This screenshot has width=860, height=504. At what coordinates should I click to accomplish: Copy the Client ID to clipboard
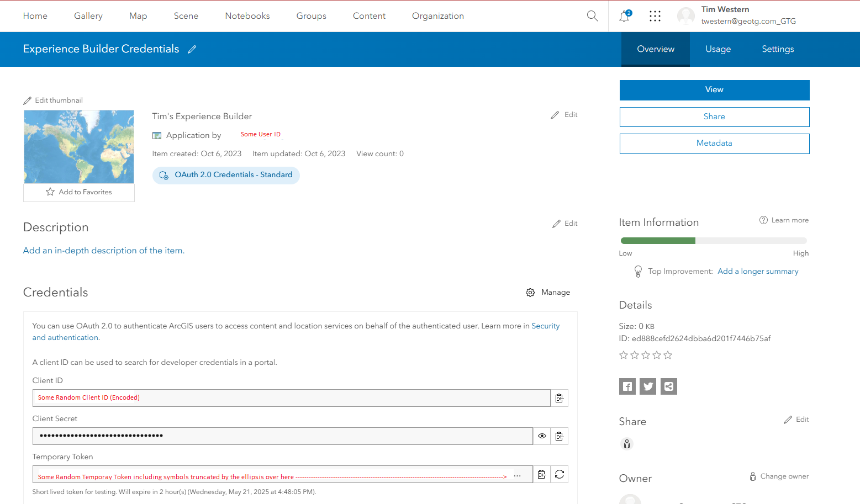point(559,397)
